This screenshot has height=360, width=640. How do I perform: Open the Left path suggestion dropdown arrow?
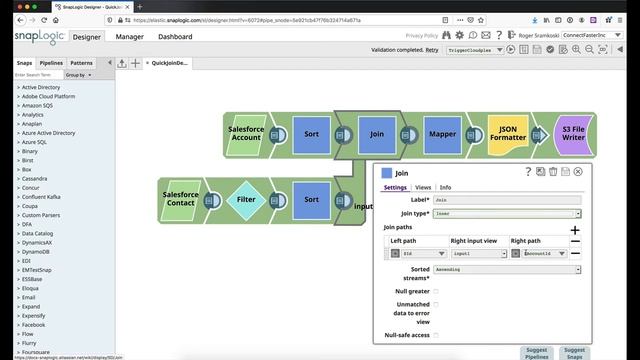click(x=442, y=253)
